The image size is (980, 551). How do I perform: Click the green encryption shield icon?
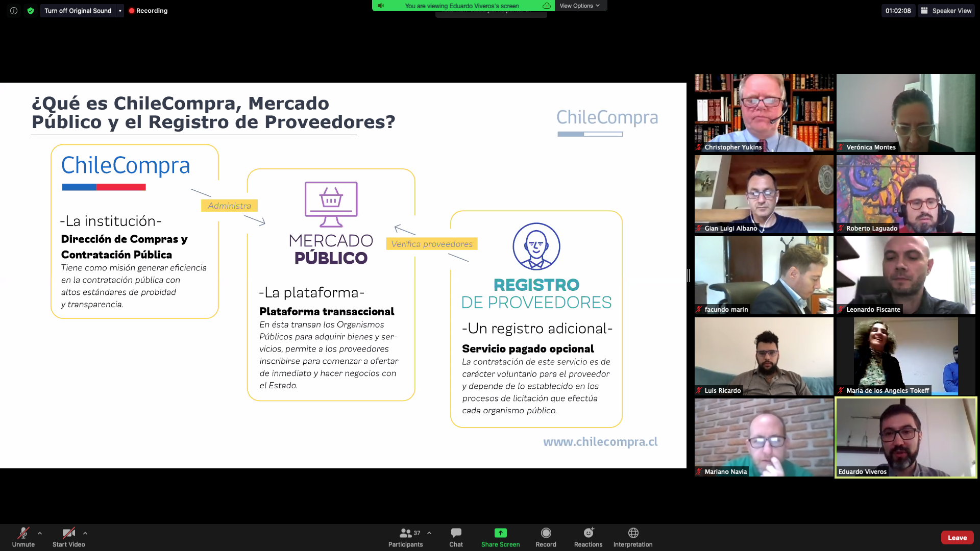pyautogui.click(x=31, y=11)
